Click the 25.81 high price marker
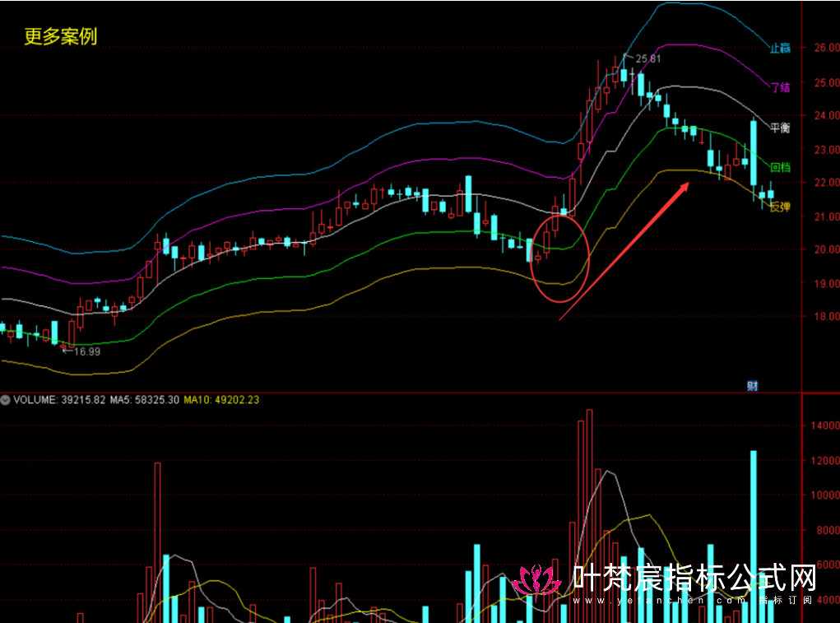This screenshot has height=623, width=840. 647,59
